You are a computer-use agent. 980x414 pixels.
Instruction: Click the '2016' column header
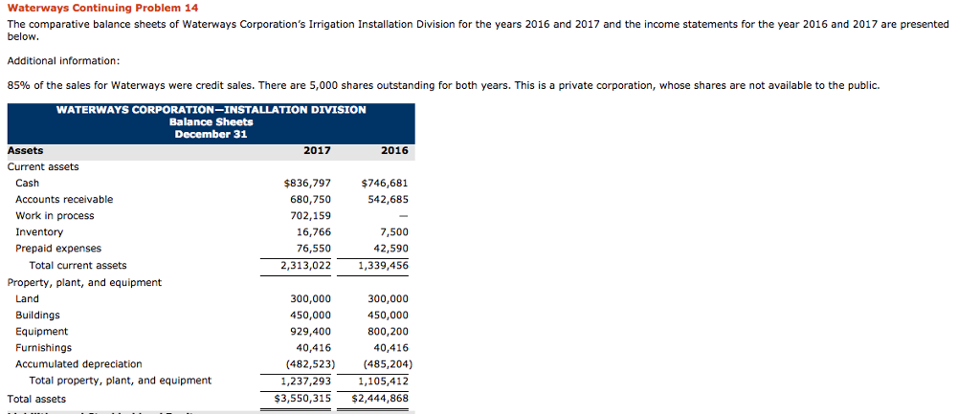pos(393,150)
